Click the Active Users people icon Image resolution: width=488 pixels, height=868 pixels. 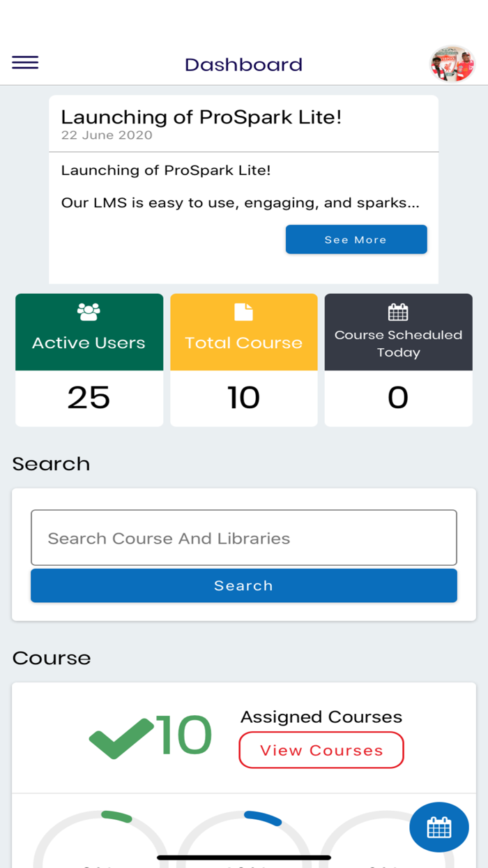89,311
